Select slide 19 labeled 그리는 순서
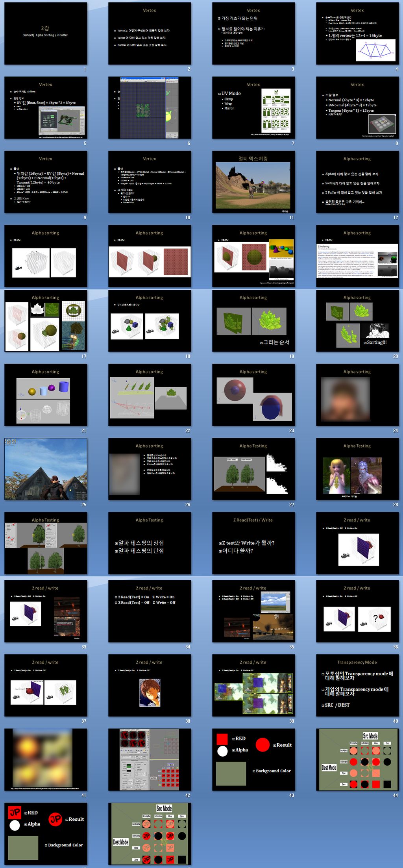This screenshot has width=403, height=868. 253,321
